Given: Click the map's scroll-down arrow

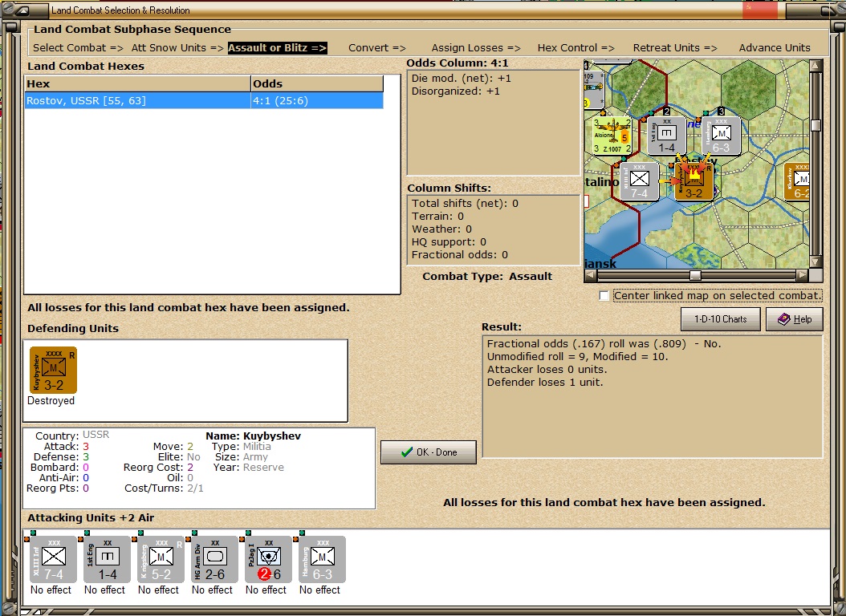Looking at the screenshot, I should pyautogui.click(x=815, y=262).
